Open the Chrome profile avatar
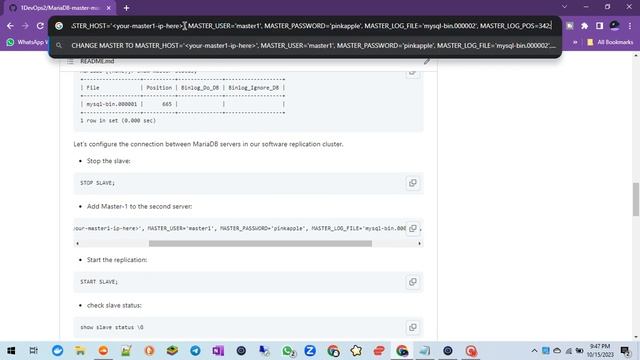The height and width of the screenshot is (360, 640). (x=614, y=26)
